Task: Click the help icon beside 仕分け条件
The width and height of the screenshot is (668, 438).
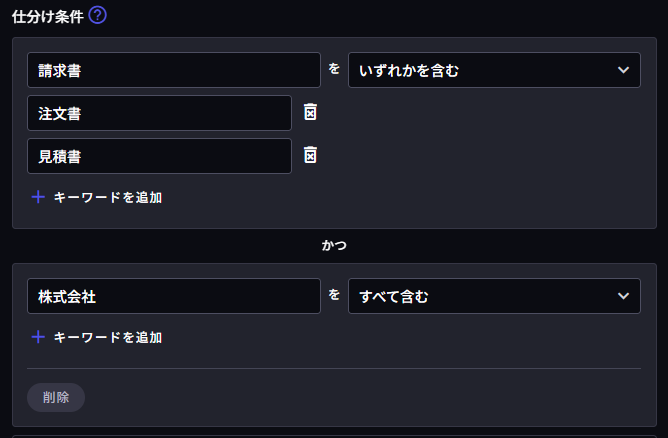Action: click(x=98, y=15)
